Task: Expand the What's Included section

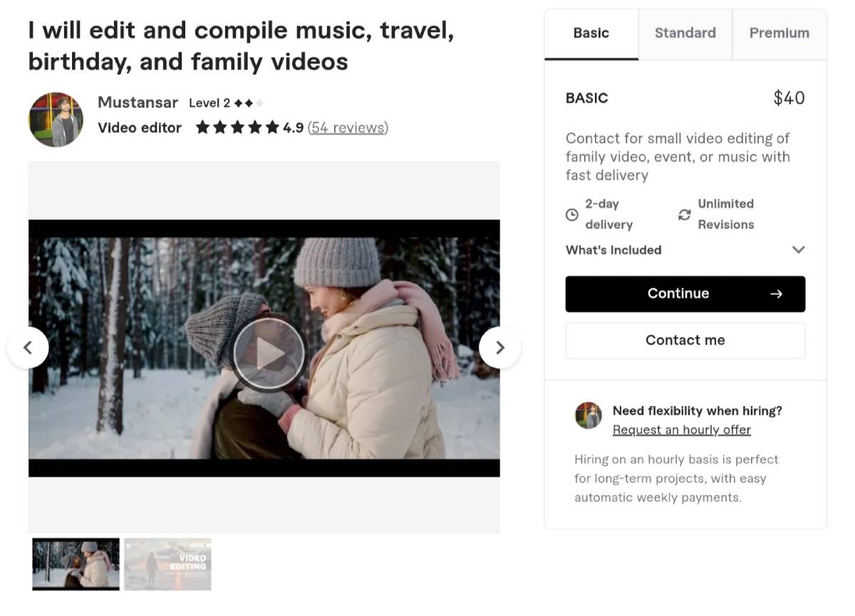Action: [799, 250]
